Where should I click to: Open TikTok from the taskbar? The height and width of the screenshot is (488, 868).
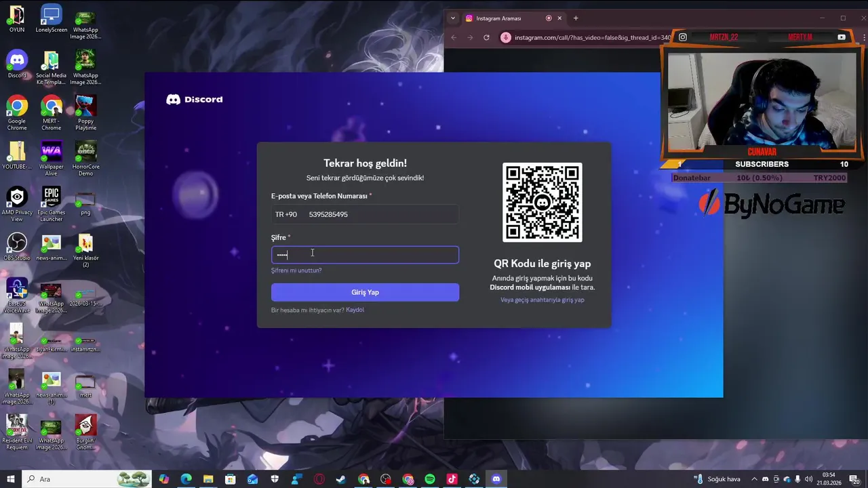(452, 479)
